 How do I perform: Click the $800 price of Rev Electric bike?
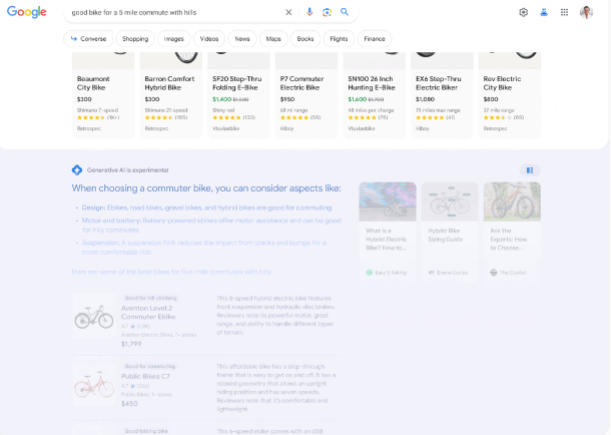coord(491,99)
